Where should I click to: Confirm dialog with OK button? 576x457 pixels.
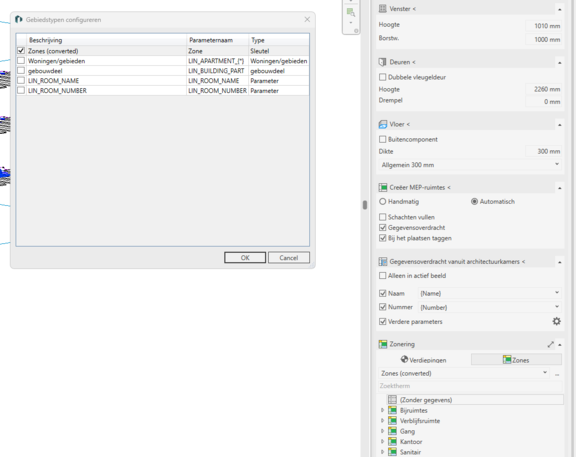pyautogui.click(x=245, y=258)
